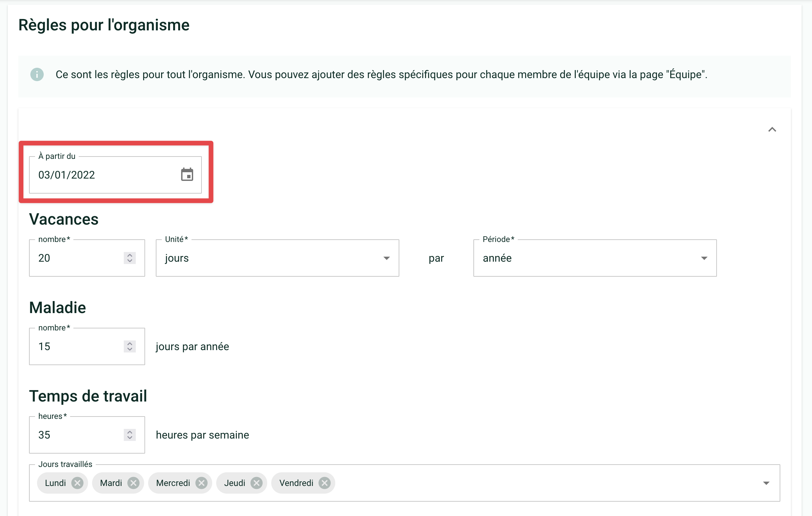Focus the heures field with 35
812x516 pixels.
(87, 435)
